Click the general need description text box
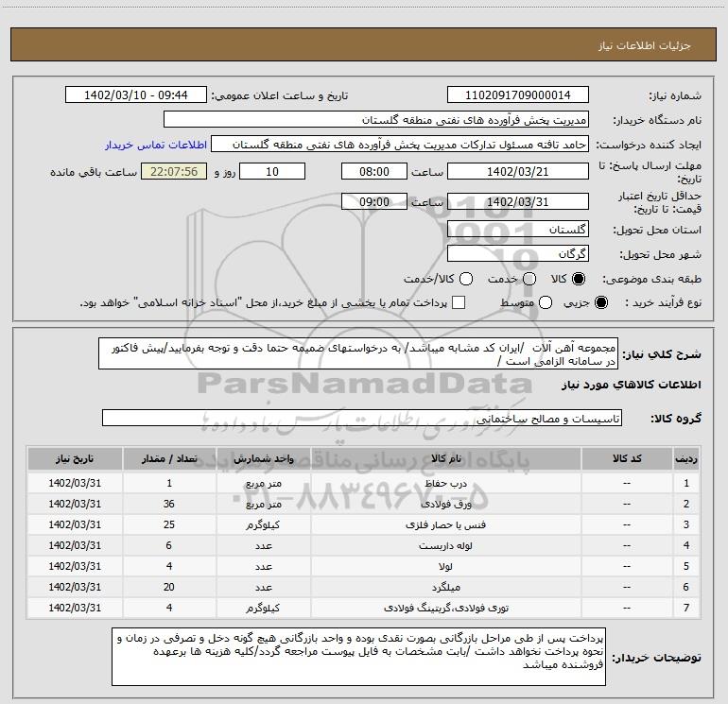The image size is (728, 704). pos(358,353)
